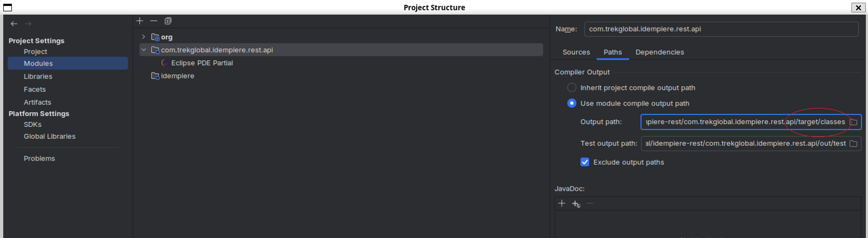Expand the org module tree node
The image size is (868, 238).
(x=144, y=37)
